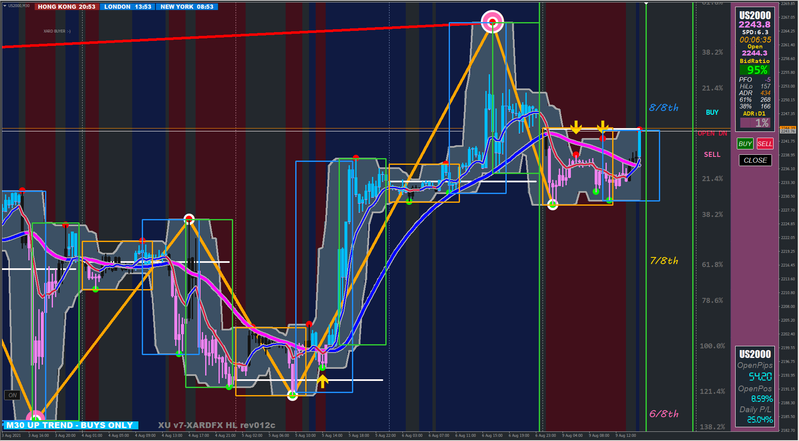Image resolution: width=799 pixels, height=441 pixels.
Task: Click the chart shift triangle at top edge
Action: click(x=646, y=4)
